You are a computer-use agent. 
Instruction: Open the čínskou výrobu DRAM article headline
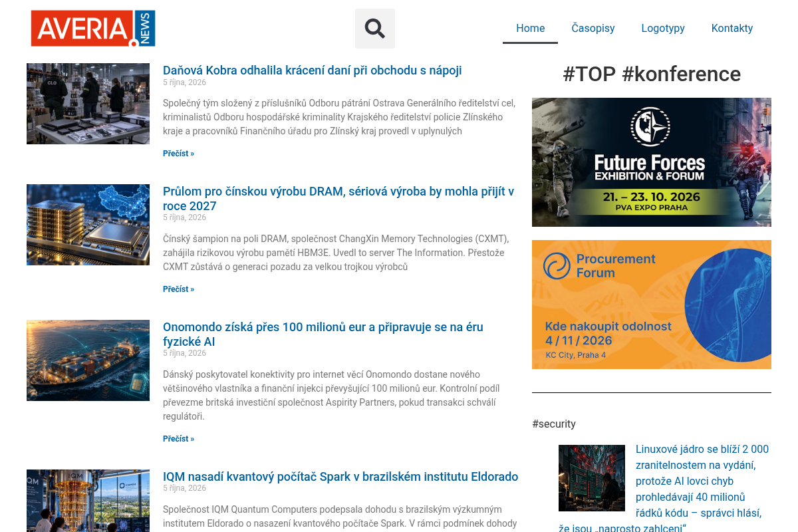point(338,199)
